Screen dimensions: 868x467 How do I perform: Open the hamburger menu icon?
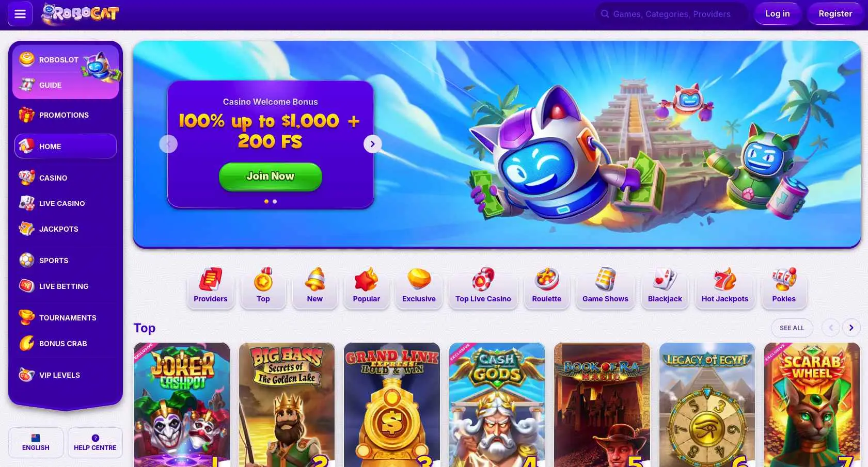tap(20, 14)
